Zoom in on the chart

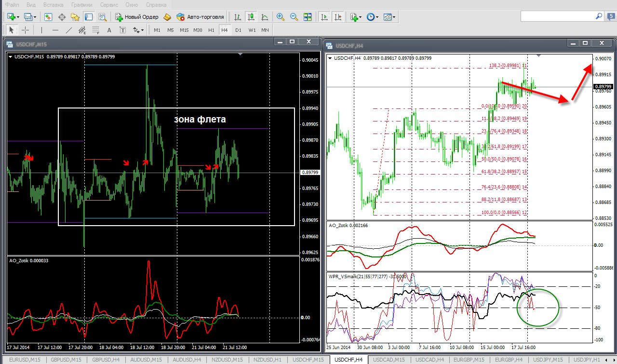point(281,17)
